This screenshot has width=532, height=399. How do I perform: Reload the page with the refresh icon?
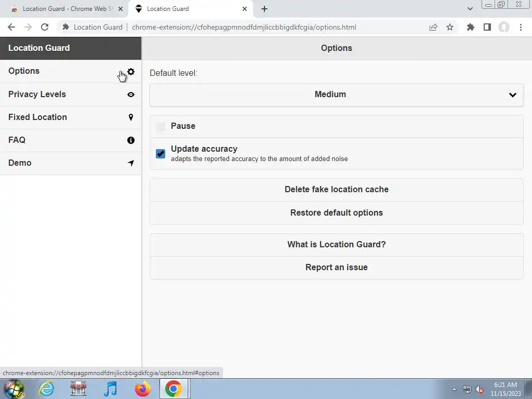coord(45,27)
